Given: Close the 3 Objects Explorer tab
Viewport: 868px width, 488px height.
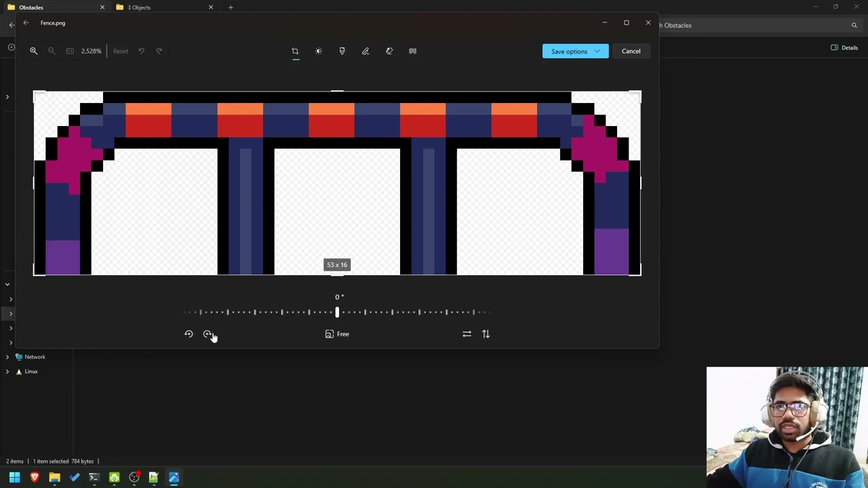Looking at the screenshot, I should (x=211, y=7).
